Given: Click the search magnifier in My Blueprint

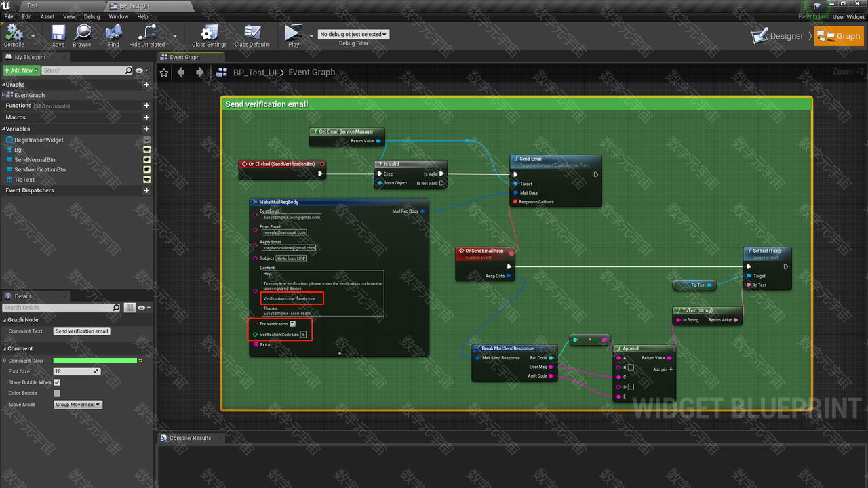Looking at the screenshot, I should tap(129, 70).
